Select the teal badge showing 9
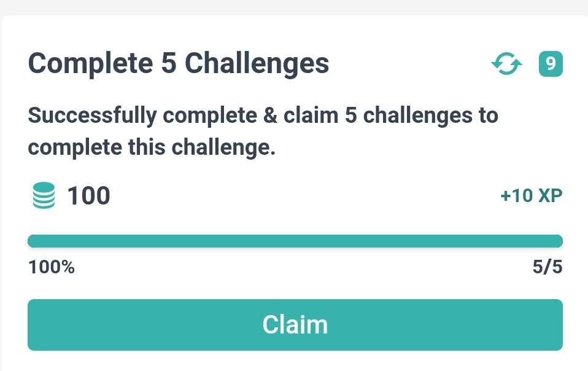The height and width of the screenshot is (371, 588). pyautogui.click(x=551, y=64)
